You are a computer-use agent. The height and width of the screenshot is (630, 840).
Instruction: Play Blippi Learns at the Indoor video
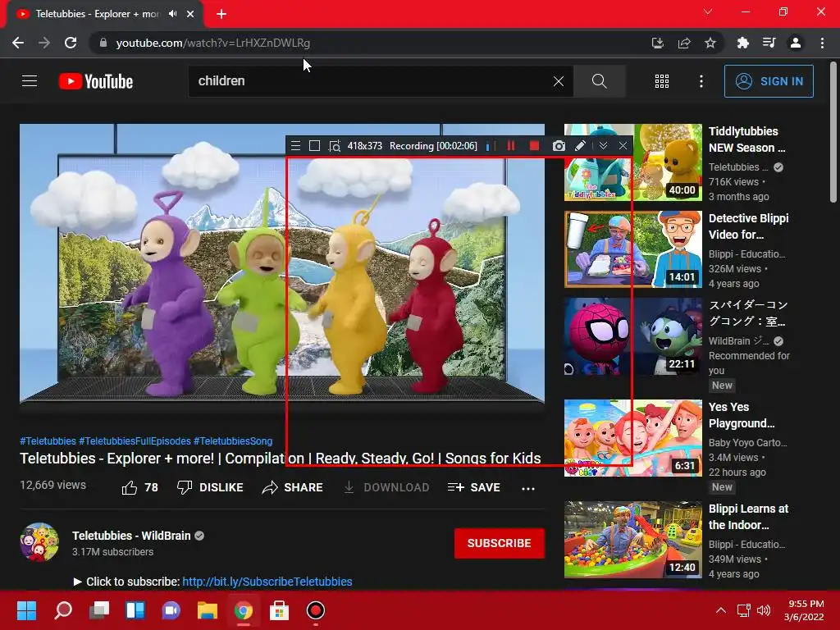(x=633, y=540)
